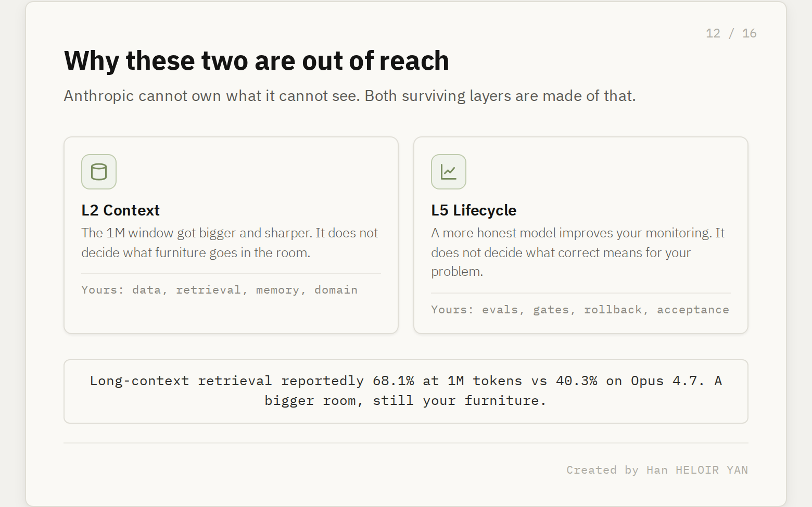This screenshot has height=507, width=812.
Task: Click the Yours: data, retrieval, memory, domain line
Action: pos(219,290)
